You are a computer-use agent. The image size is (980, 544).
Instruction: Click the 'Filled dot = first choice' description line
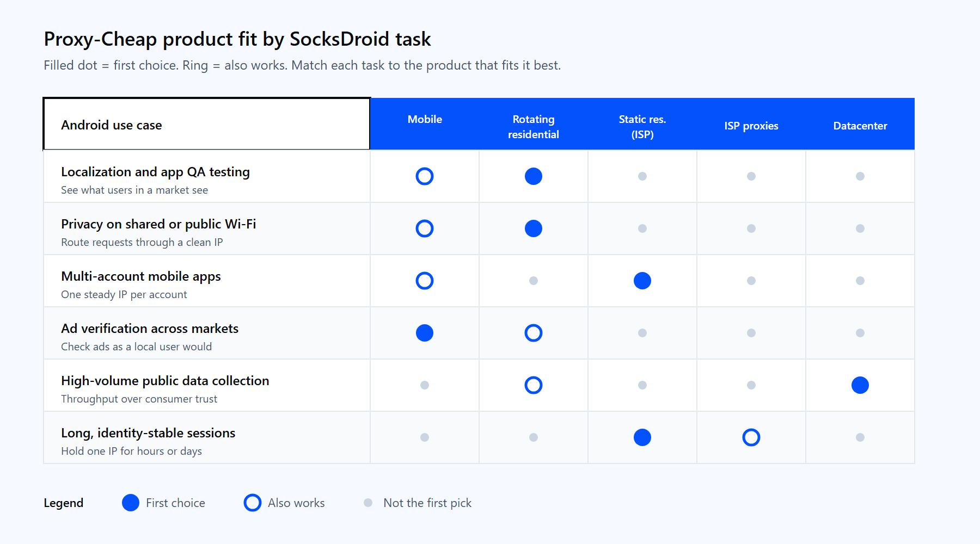(x=302, y=65)
